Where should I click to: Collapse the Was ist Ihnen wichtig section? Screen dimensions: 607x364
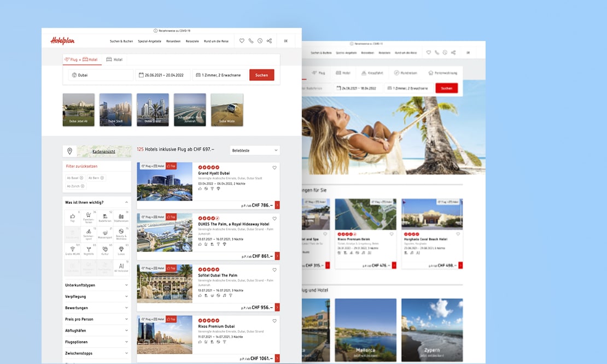(x=126, y=202)
